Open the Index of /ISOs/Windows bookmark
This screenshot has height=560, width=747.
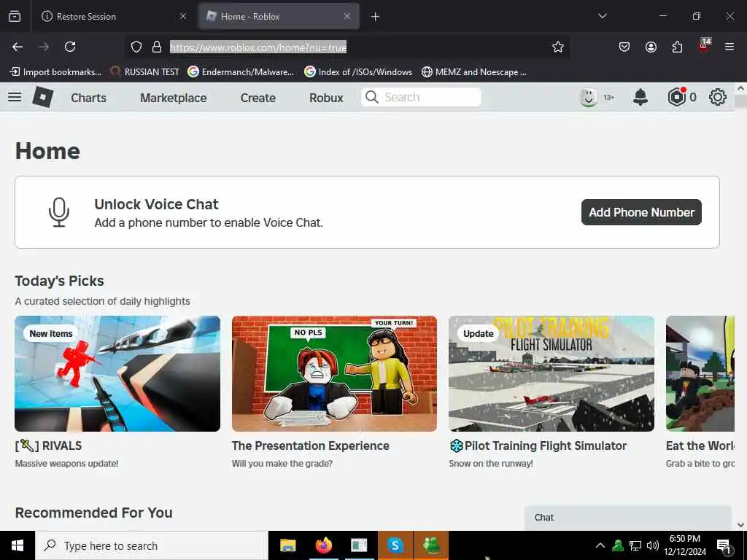pos(358,72)
